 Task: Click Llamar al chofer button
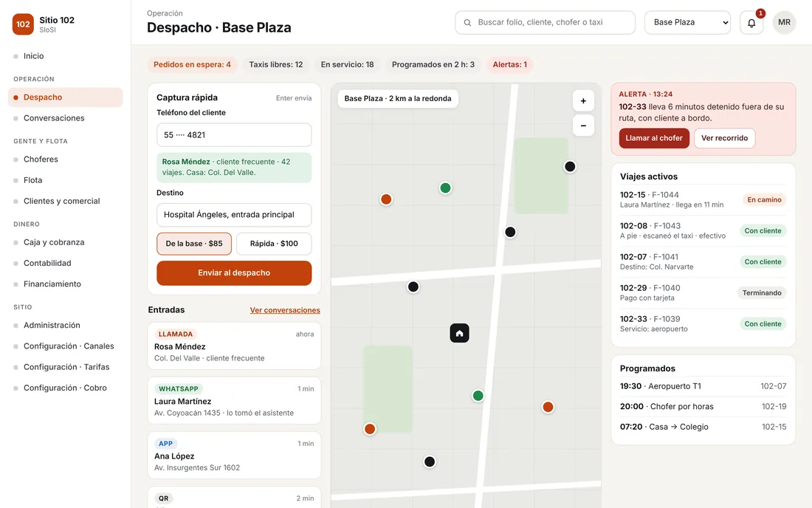(654, 138)
